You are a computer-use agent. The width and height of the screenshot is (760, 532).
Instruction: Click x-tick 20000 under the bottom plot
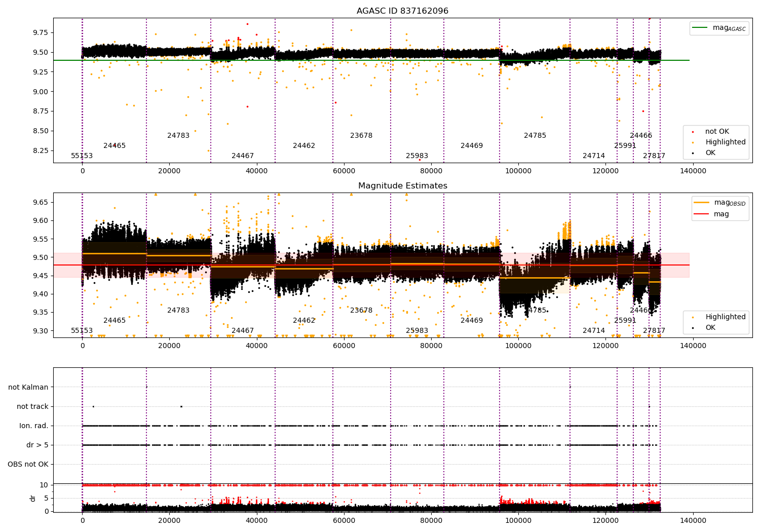(x=169, y=521)
